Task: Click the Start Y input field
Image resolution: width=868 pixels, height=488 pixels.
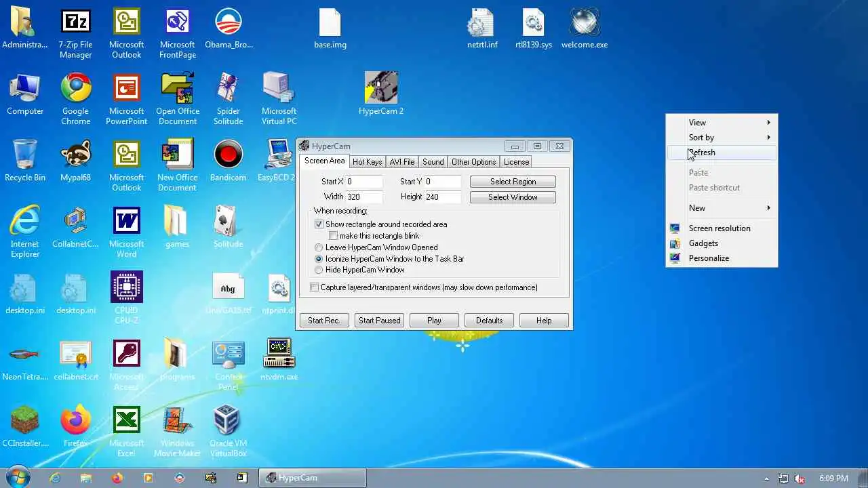Action: click(443, 182)
